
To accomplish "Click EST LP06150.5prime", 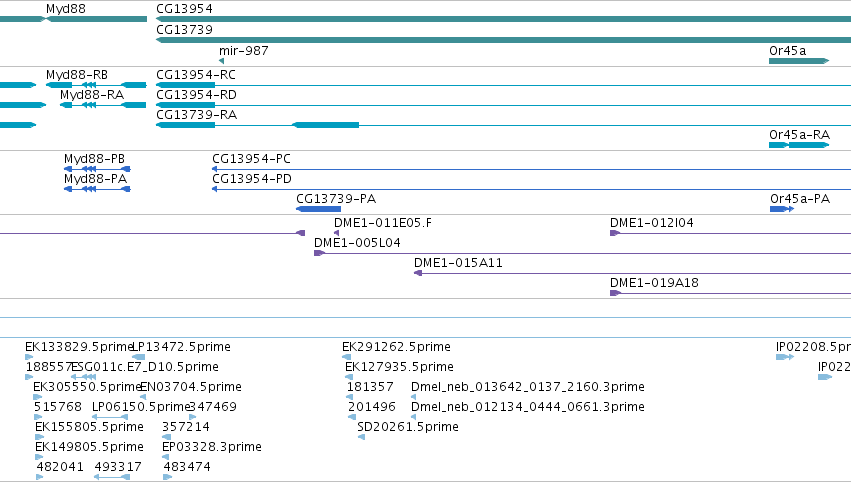I will (x=142, y=407).
